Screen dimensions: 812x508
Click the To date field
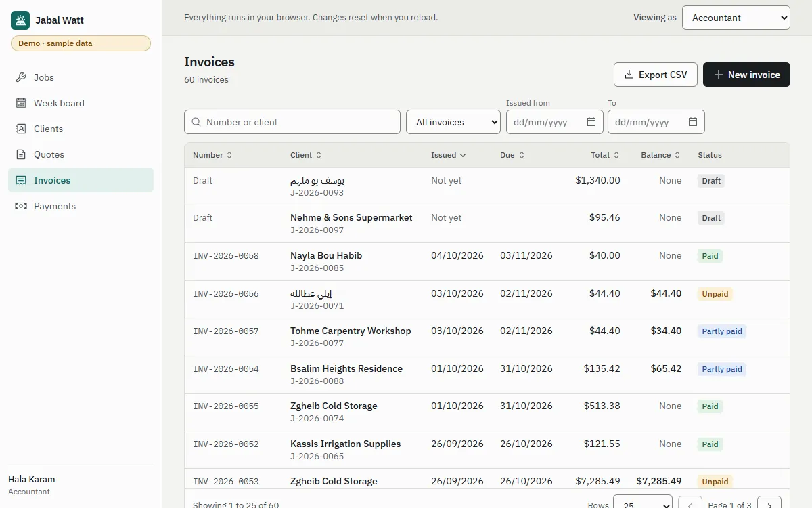point(656,122)
